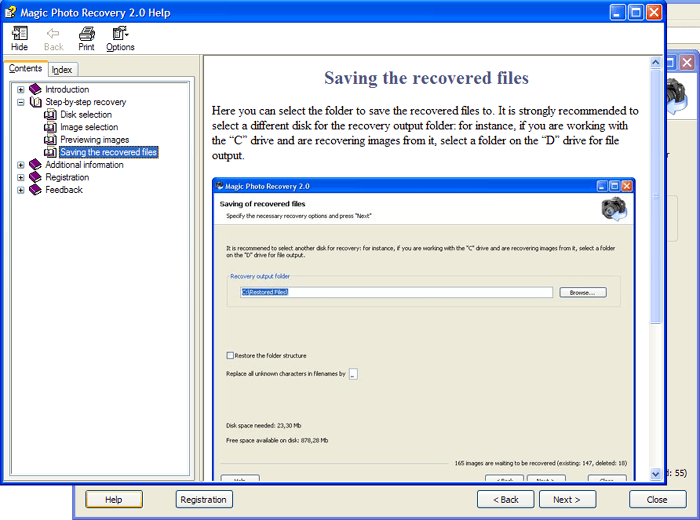The width and height of the screenshot is (700, 520).
Task: Click the help window title bar icon
Action: pyautogui.click(x=11, y=12)
